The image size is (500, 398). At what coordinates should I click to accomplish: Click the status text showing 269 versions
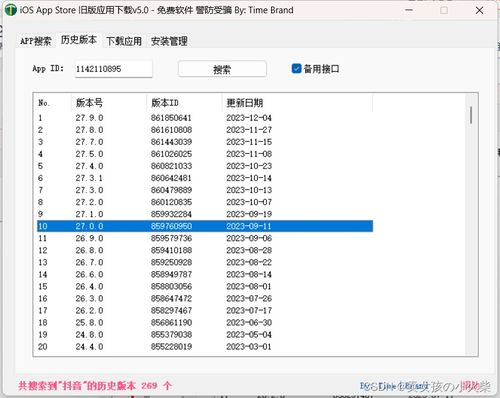(95, 386)
